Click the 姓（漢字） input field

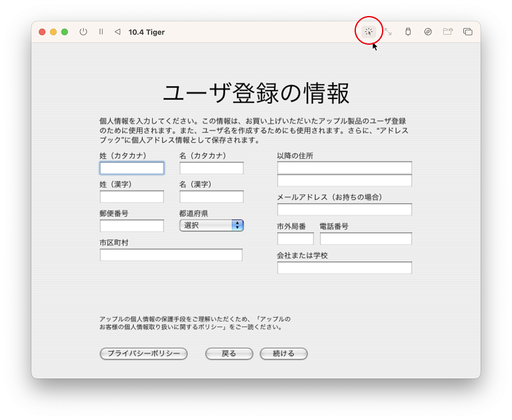132,197
